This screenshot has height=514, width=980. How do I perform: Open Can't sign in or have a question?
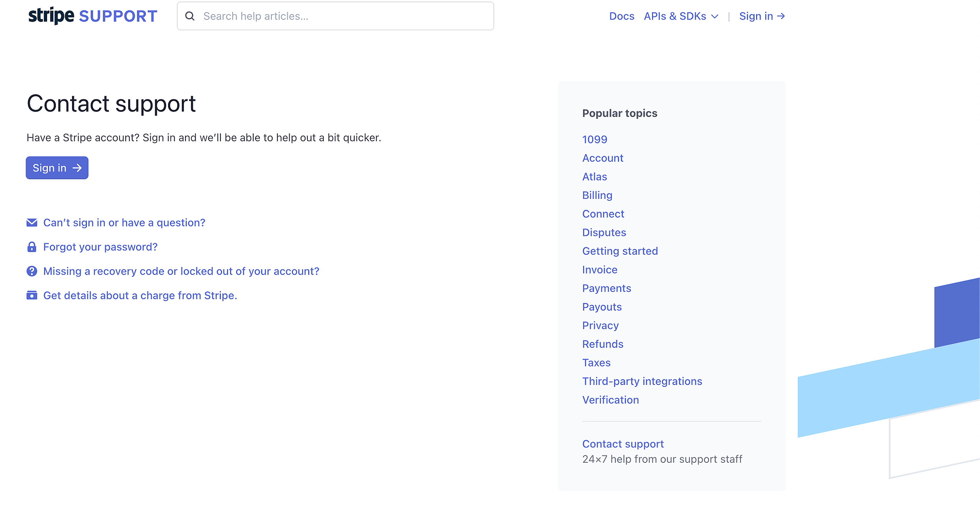pos(124,223)
